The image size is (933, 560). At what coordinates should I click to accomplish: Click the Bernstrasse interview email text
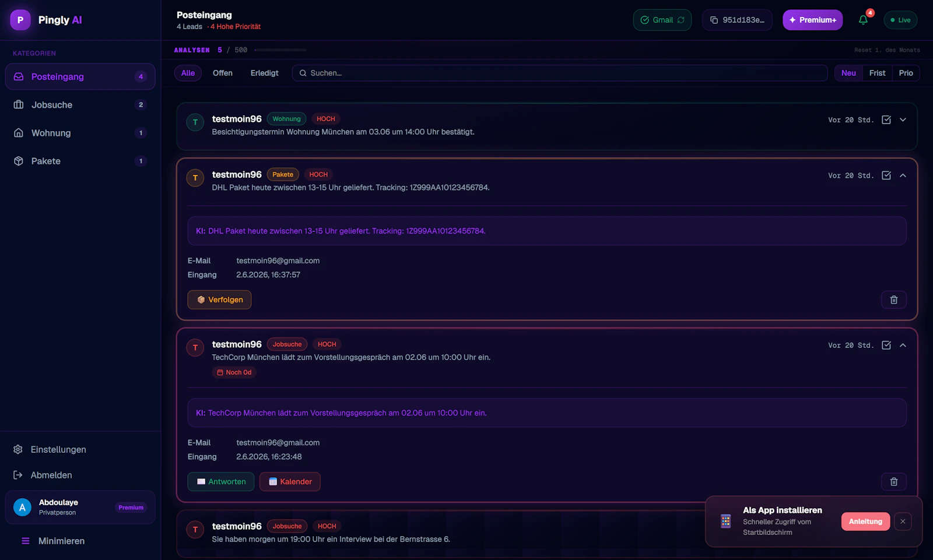tap(331, 539)
